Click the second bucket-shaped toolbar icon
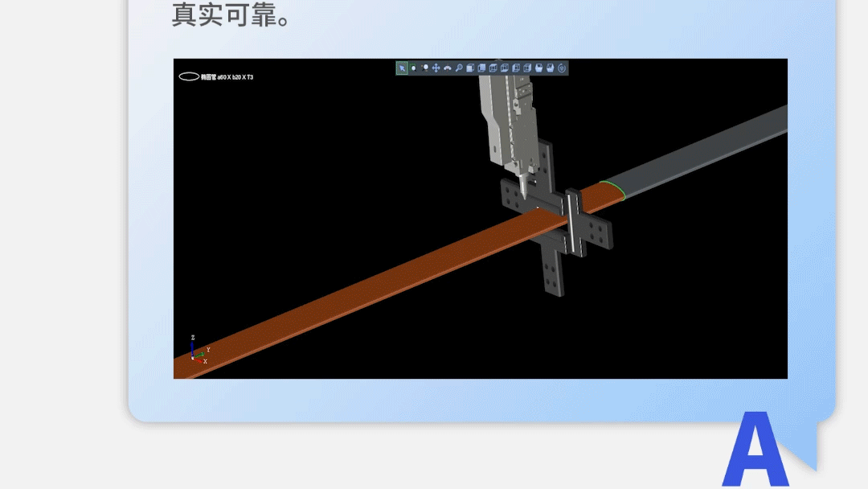 pos(551,68)
